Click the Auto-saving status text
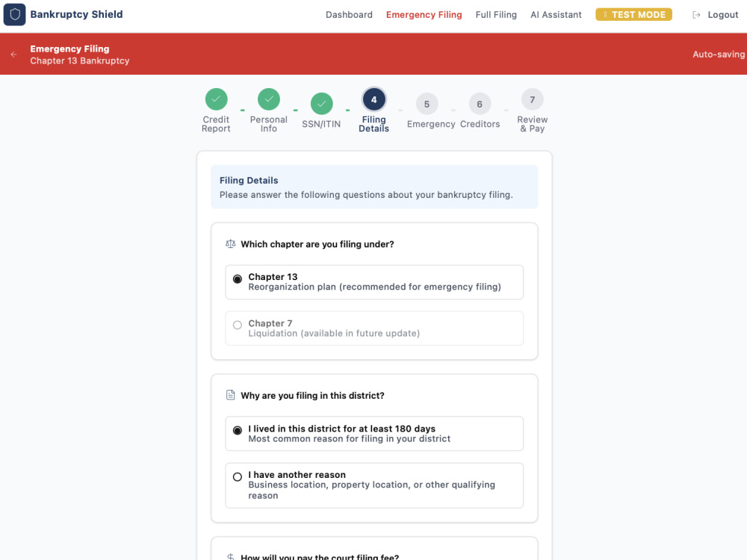Screen dimensions: 747x560 719,55
